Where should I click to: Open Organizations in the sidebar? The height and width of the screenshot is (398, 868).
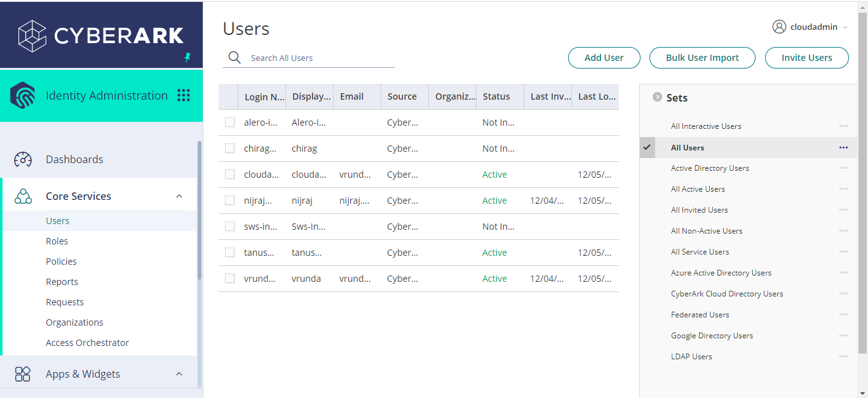click(74, 322)
